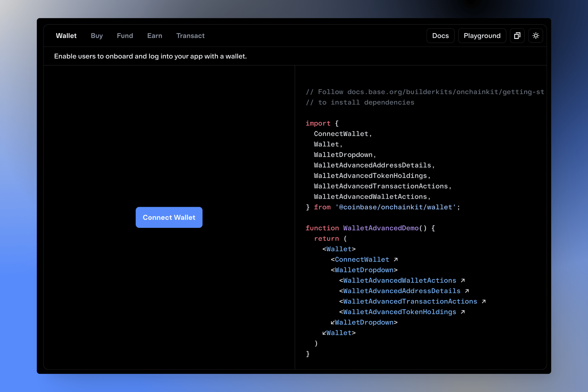Open WalletAdvancedAddressDetails external link arrow
The image size is (588, 392).
tap(467, 291)
